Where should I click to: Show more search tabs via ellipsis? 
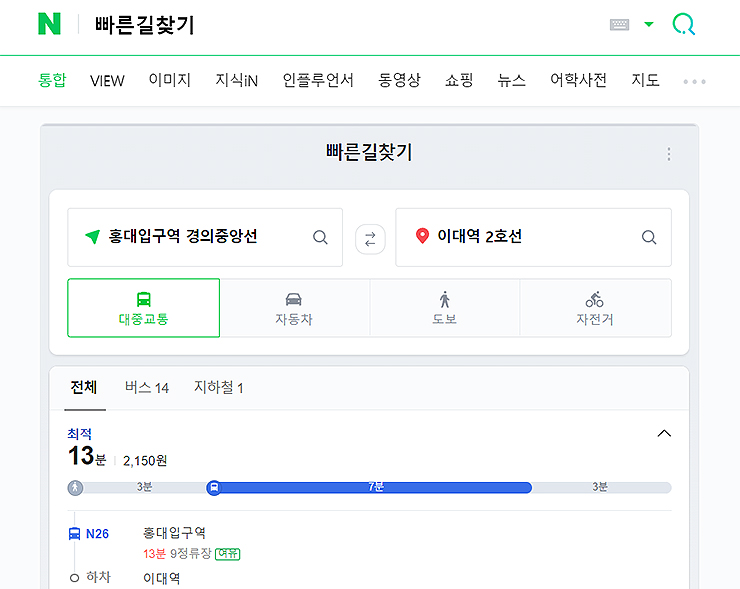(694, 82)
